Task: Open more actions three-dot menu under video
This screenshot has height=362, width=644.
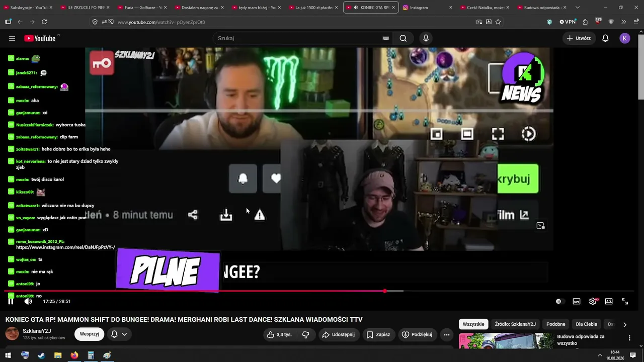Action: pos(446,335)
